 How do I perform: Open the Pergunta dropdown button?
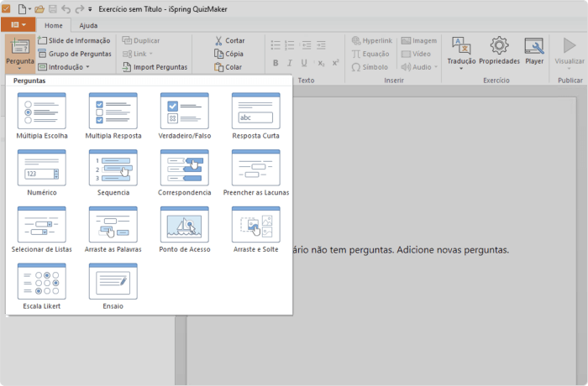(20, 54)
